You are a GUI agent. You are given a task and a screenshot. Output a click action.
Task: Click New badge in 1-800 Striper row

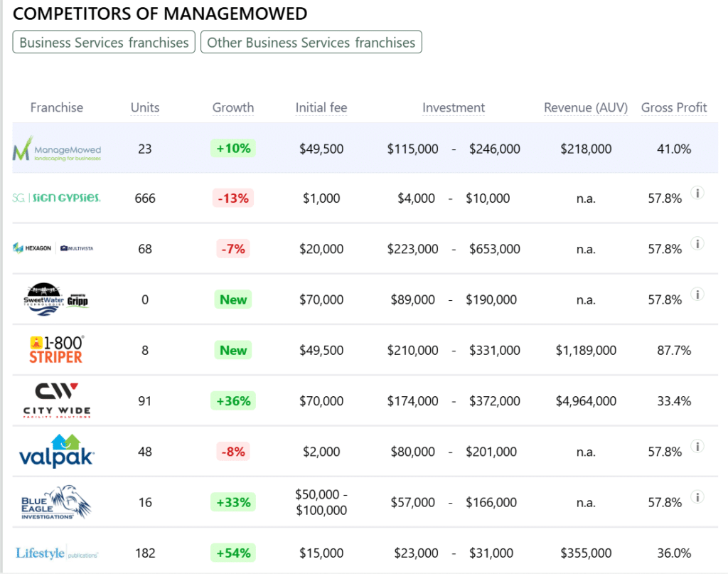233,350
